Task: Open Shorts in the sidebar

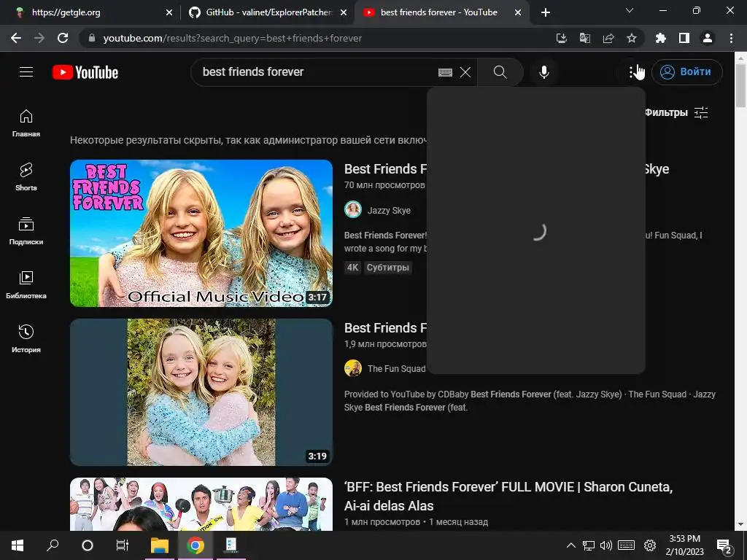Action: (x=26, y=177)
